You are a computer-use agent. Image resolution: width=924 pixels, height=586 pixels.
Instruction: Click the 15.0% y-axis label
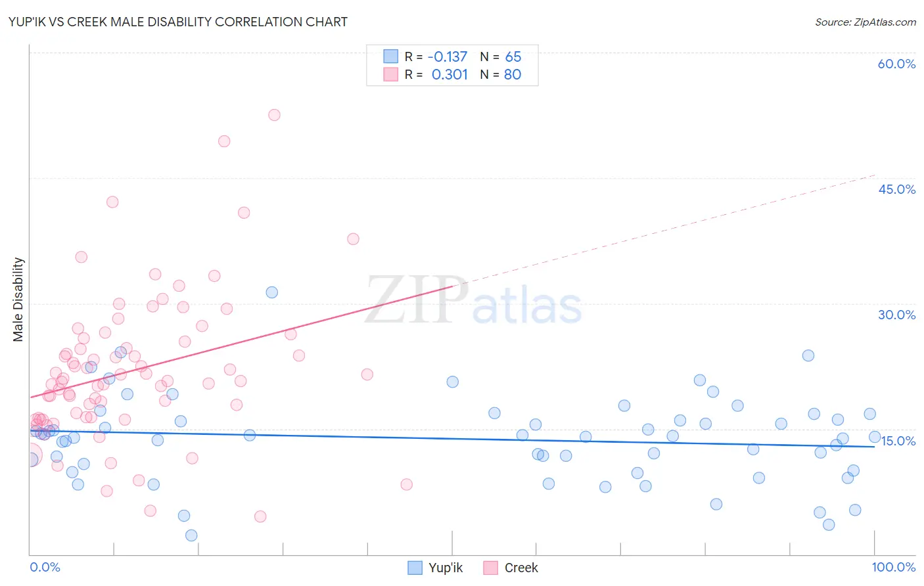pyautogui.click(x=898, y=441)
